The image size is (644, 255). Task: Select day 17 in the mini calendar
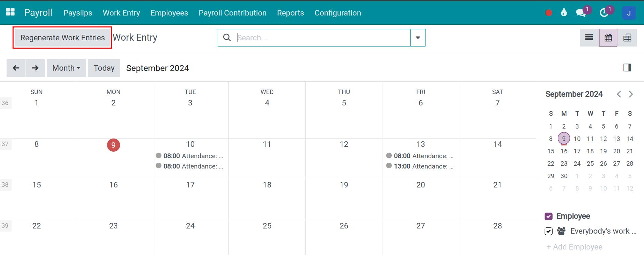[577, 151]
